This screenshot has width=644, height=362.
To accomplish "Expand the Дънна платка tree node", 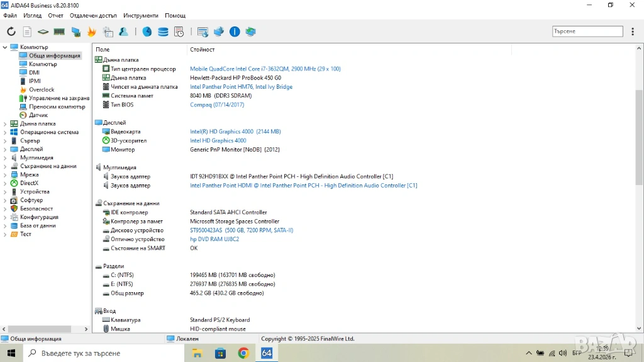I will (5, 124).
